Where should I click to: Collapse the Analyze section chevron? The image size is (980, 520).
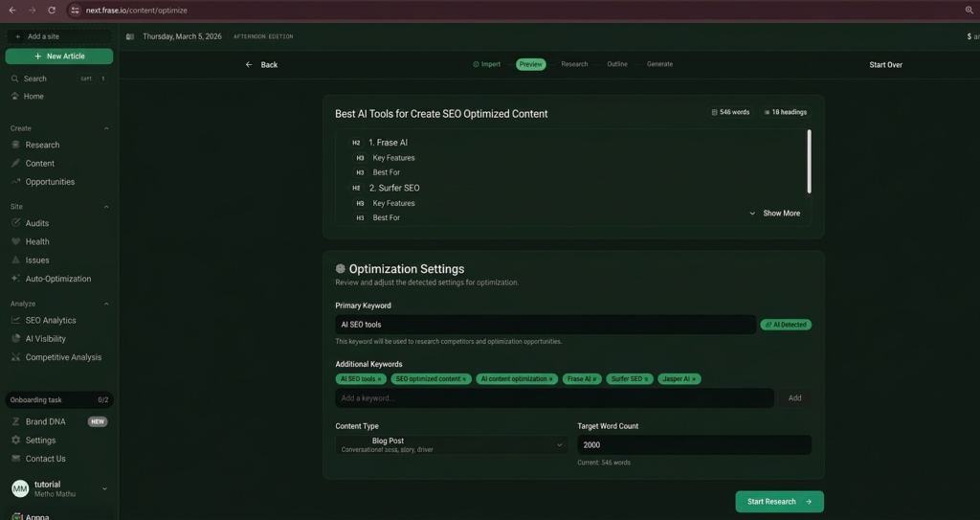pyautogui.click(x=106, y=304)
